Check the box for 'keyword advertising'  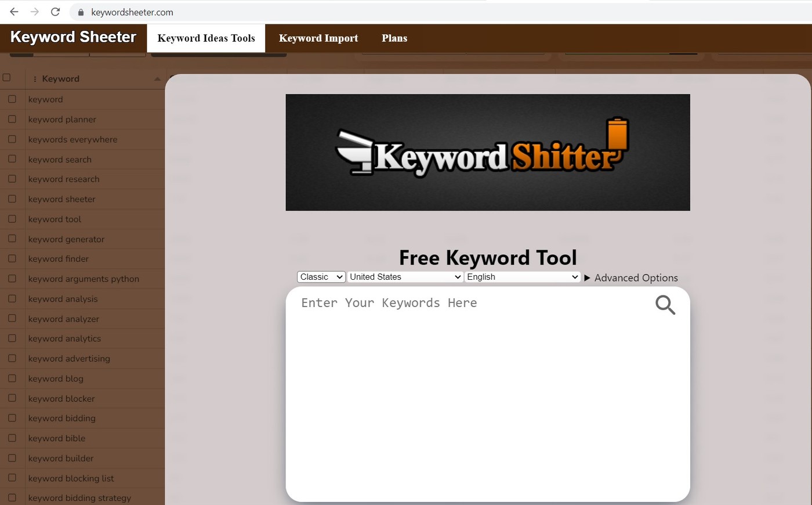pyautogui.click(x=12, y=358)
